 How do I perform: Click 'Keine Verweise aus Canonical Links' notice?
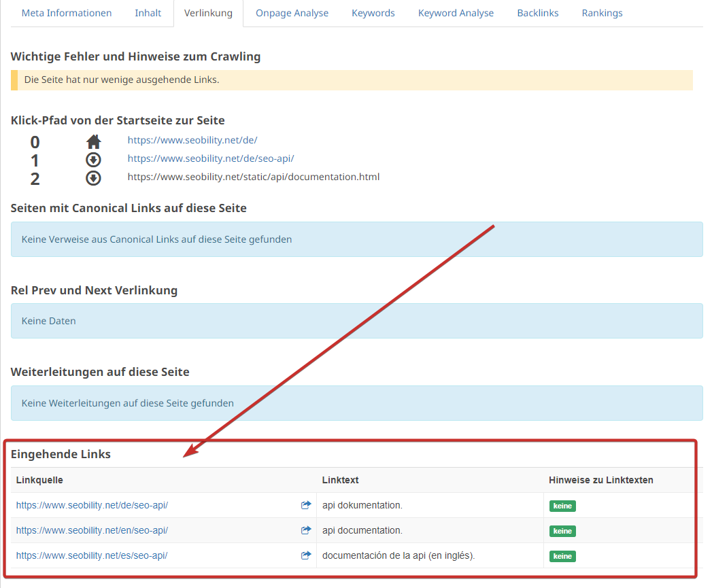pos(357,239)
